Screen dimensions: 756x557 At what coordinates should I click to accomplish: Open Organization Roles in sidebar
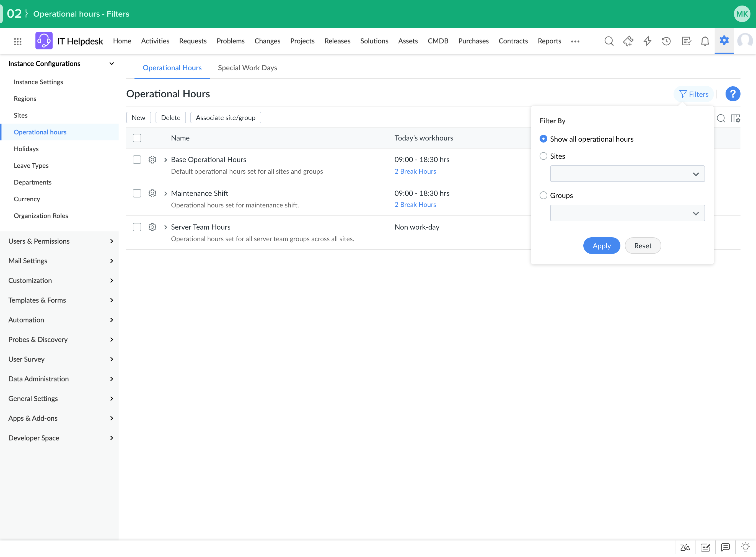41,216
